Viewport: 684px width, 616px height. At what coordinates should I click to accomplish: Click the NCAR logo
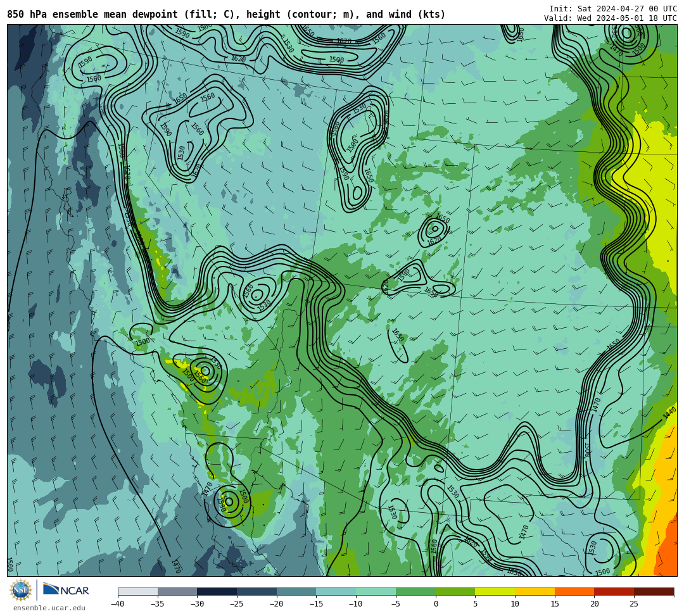point(66,590)
